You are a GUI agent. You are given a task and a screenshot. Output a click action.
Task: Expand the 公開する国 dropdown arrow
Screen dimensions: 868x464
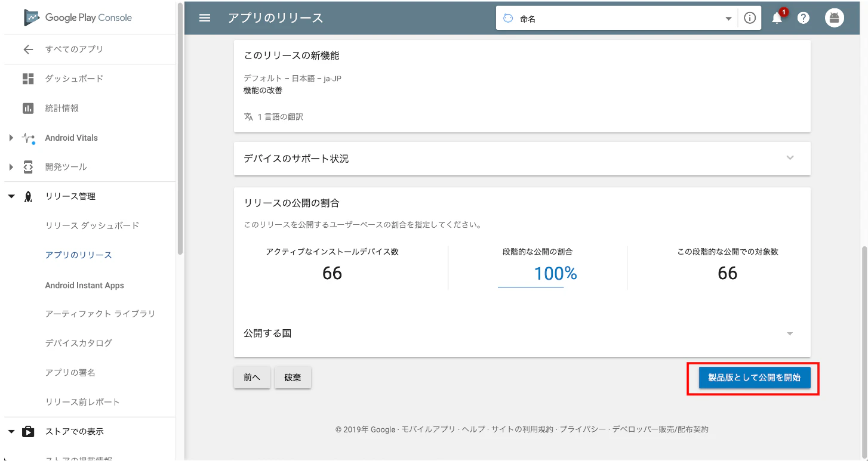pos(790,334)
